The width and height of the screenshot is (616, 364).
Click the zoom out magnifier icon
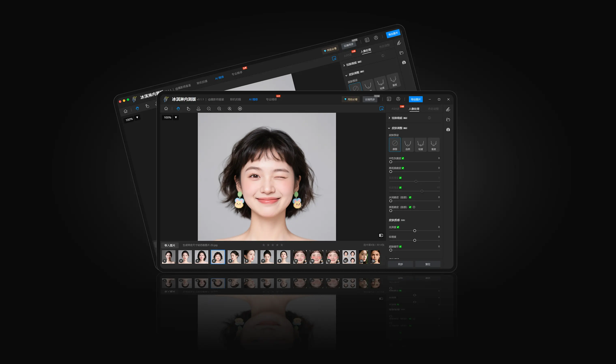point(209,109)
